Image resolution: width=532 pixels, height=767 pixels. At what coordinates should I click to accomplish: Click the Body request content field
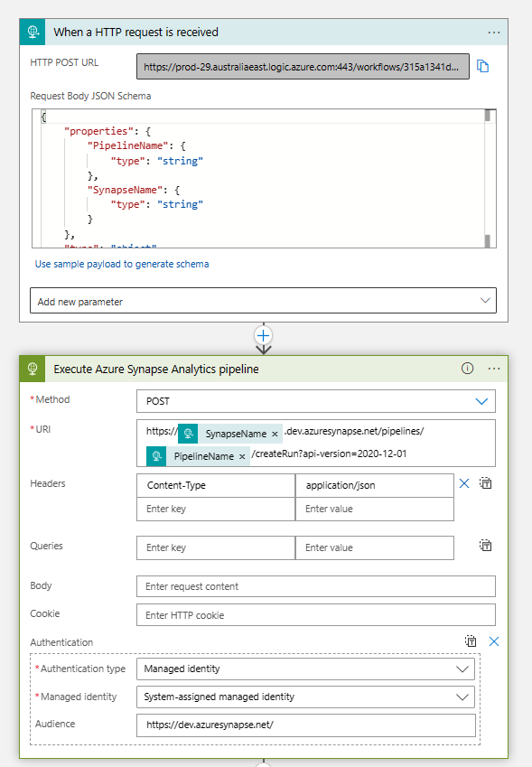tap(316, 586)
